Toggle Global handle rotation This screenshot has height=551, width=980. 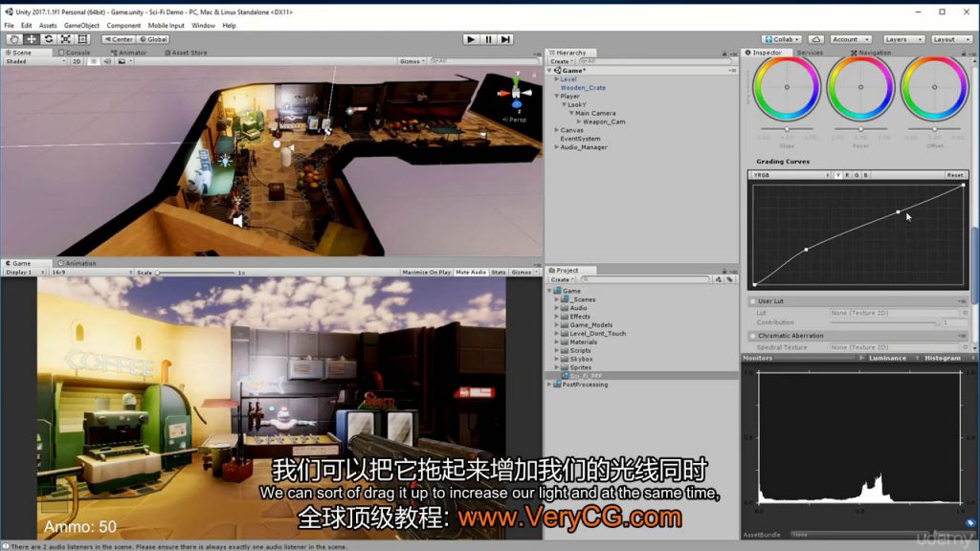click(x=153, y=39)
